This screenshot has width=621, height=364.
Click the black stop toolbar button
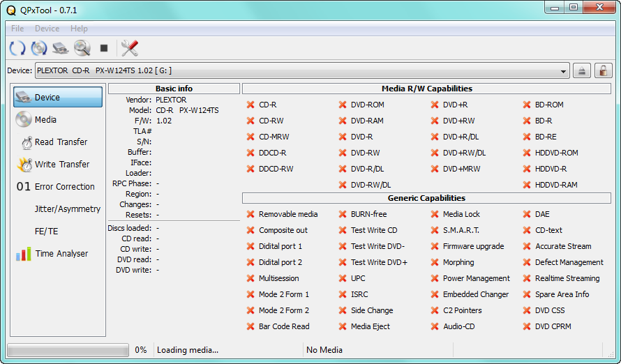104,48
